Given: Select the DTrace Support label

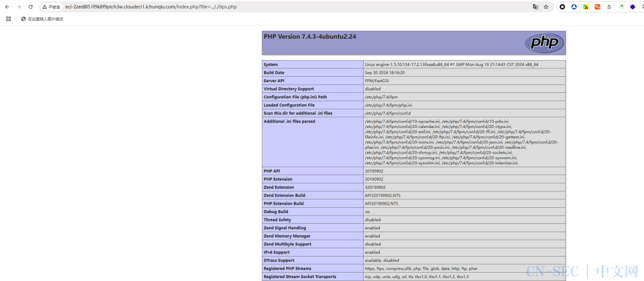Looking at the screenshot, I should [280, 261].
